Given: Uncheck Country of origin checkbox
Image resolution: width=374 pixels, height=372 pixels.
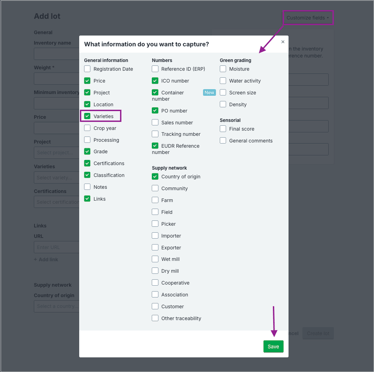Looking at the screenshot, I should [155, 176].
